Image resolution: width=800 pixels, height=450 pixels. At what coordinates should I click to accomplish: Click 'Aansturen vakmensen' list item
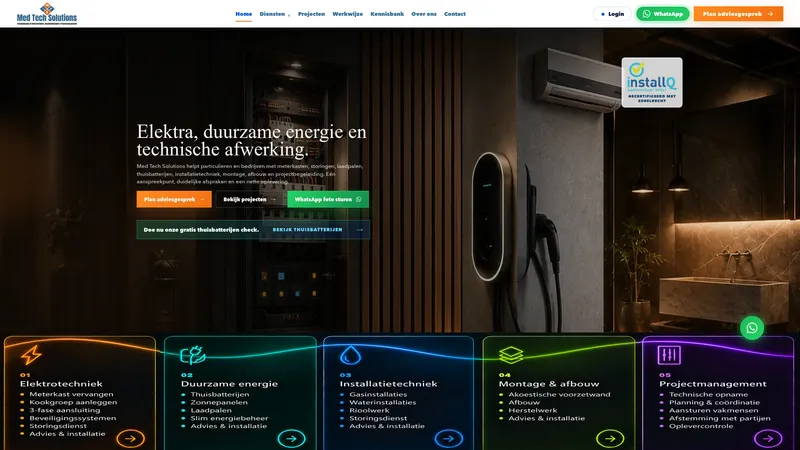713,410
